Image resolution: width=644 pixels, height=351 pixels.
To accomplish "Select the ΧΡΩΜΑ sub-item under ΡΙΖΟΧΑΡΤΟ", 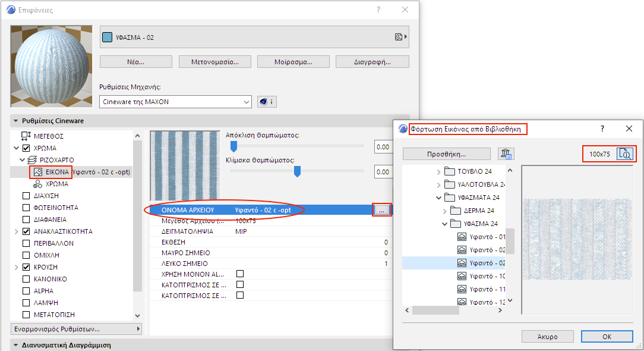I will pyautogui.click(x=56, y=184).
